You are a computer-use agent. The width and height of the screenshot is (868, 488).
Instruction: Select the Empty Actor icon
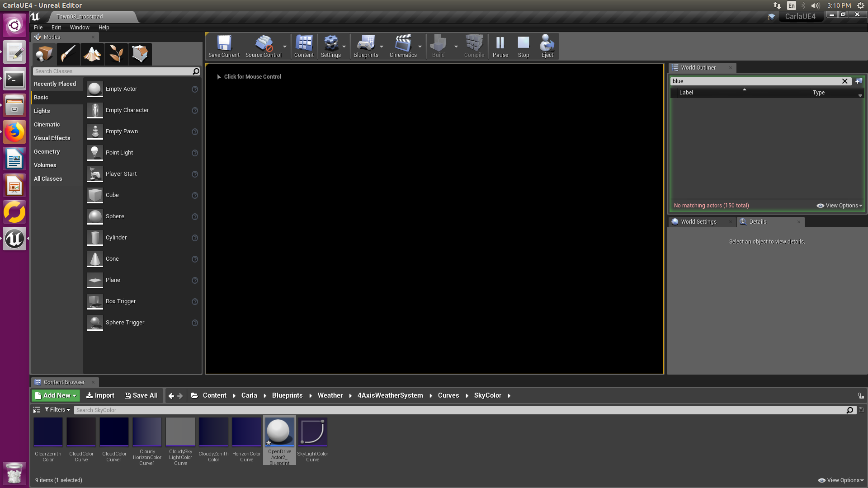click(x=95, y=89)
